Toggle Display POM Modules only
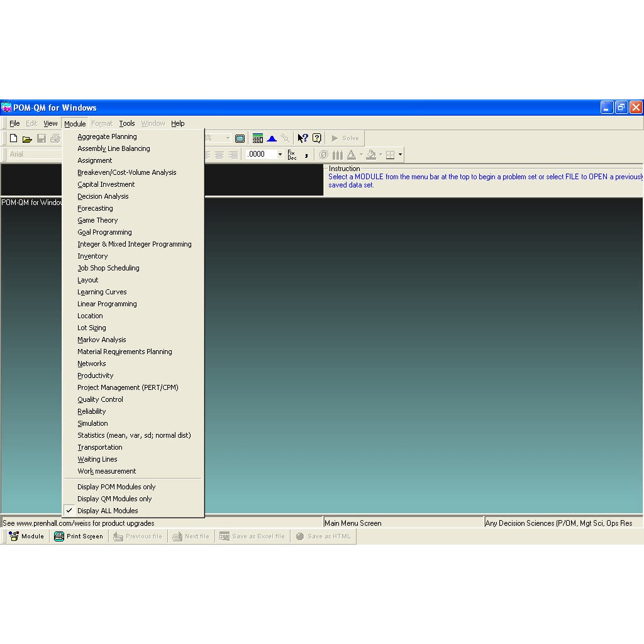The height and width of the screenshot is (644, 644). pos(133,487)
